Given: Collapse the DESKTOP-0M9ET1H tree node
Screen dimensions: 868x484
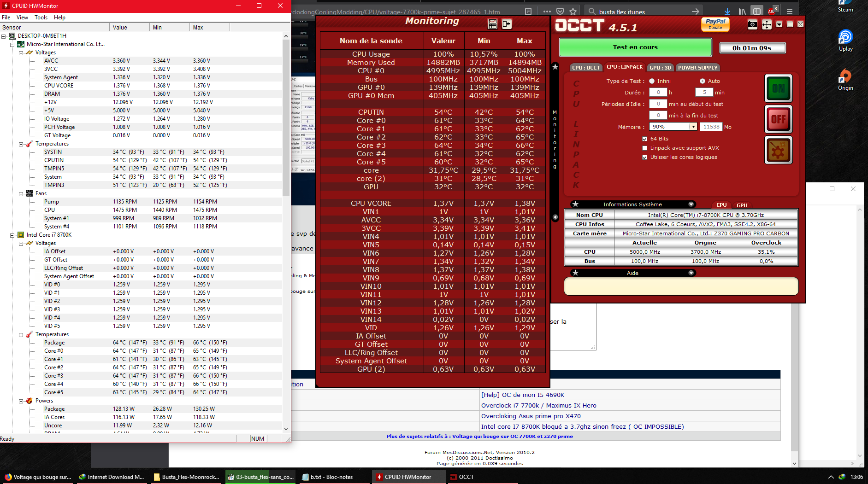Looking at the screenshot, I should (x=4, y=36).
